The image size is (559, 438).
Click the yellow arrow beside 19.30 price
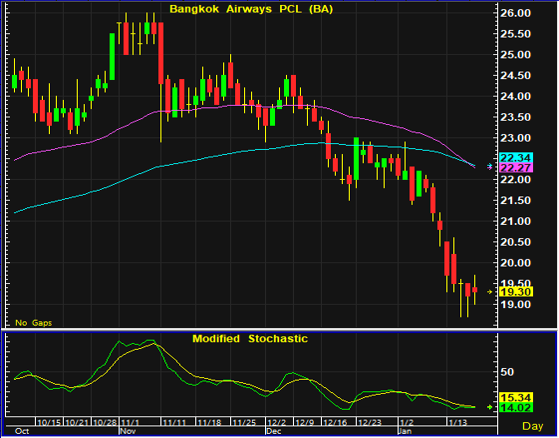coord(490,292)
